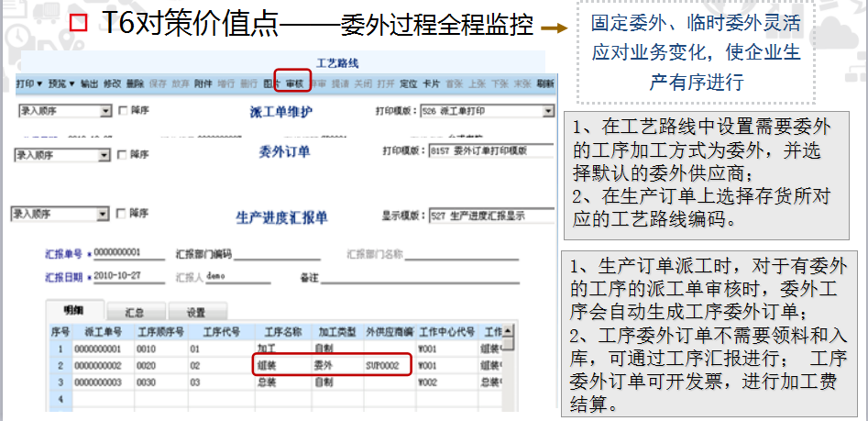Switch to the 设置 settings tab
Image resolution: width=868 pixels, height=421 pixels.
(x=196, y=313)
